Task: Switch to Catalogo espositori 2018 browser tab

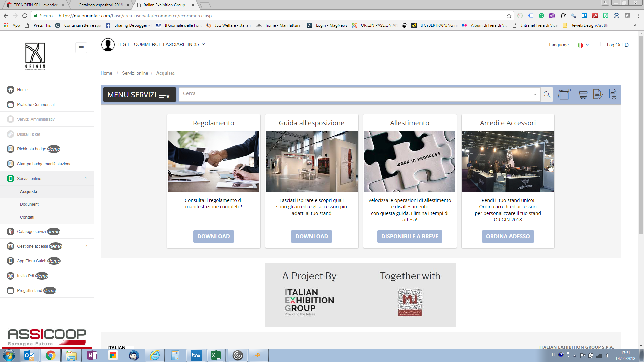Action: tap(101, 5)
